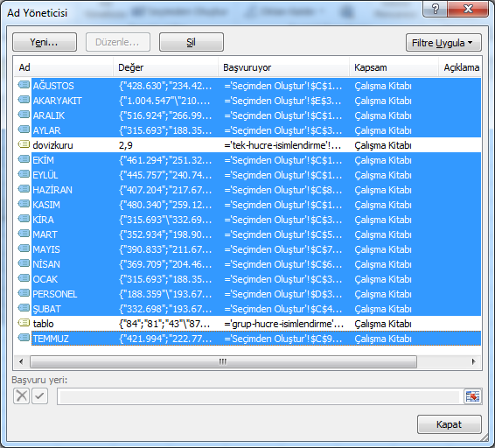Click the horizontal scrollbar left arrow
This screenshot has width=495, height=448.
[x=21, y=361]
